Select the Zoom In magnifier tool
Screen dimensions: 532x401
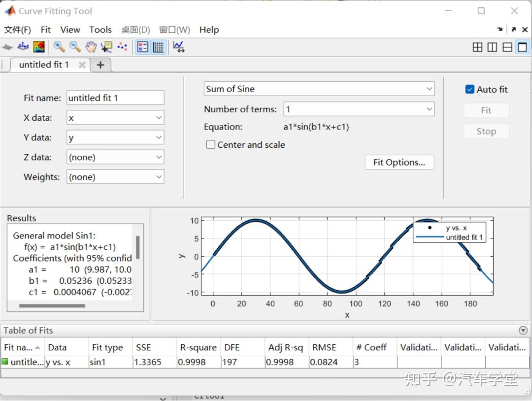point(59,47)
